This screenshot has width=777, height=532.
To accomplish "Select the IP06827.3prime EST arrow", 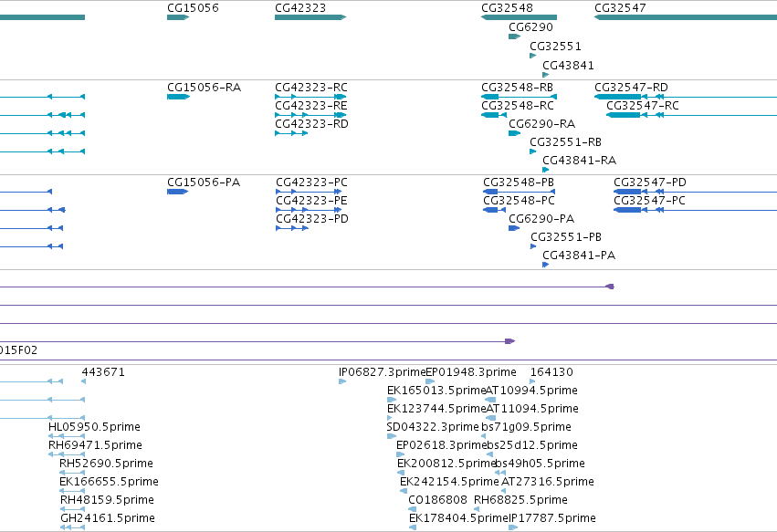I will [342, 381].
